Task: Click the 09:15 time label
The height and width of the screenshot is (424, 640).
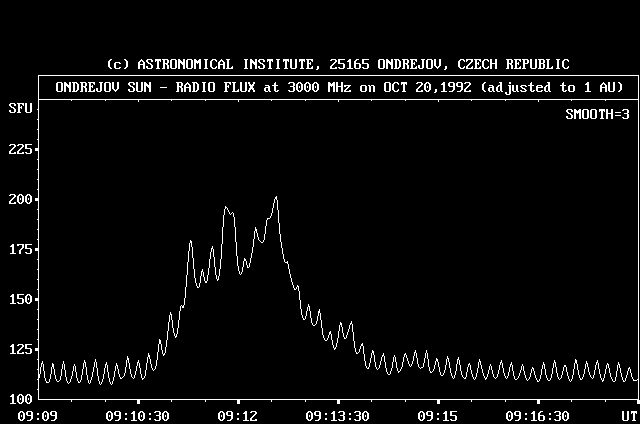Action: click(438, 416)
